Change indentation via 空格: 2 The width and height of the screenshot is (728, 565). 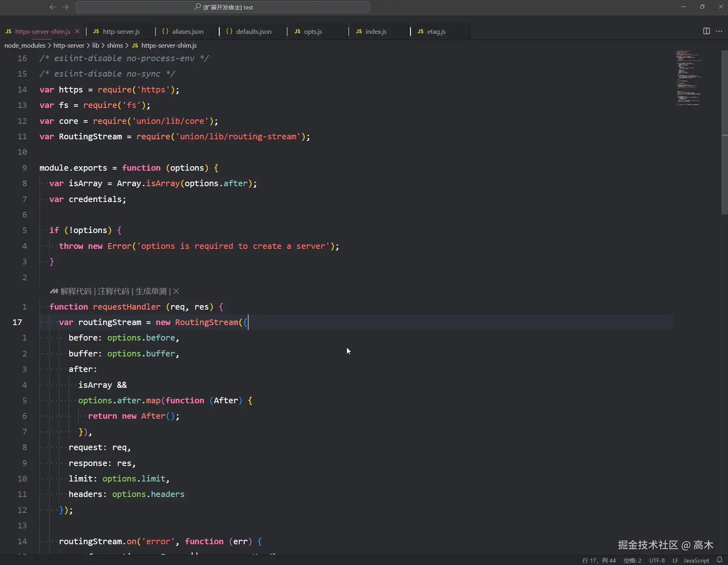click(632, 561)
